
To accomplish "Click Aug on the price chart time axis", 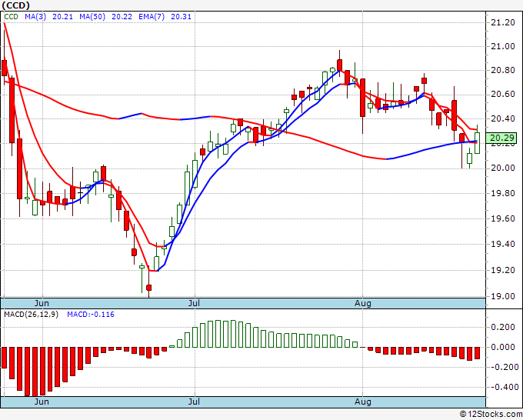I will pyautogui.click(x=362, y=303).
